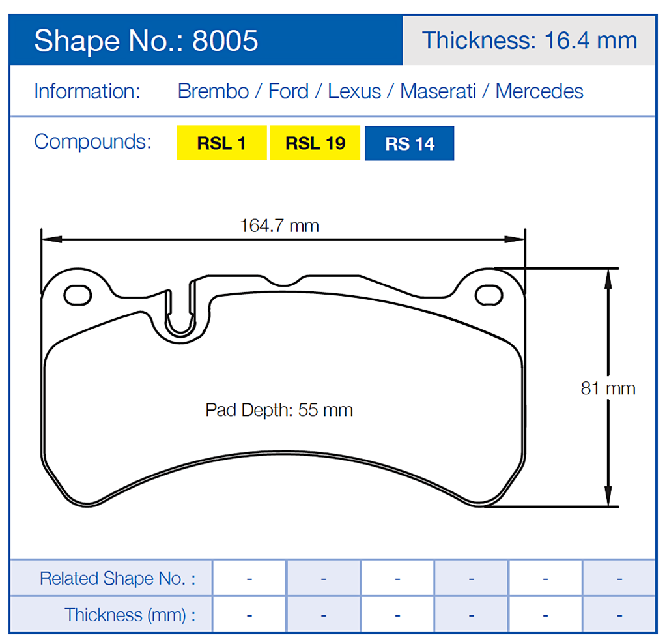This screenshot has height=644, width=667.
Task: Click the first empty Related Shape No. cell
Action: [249, 579]
